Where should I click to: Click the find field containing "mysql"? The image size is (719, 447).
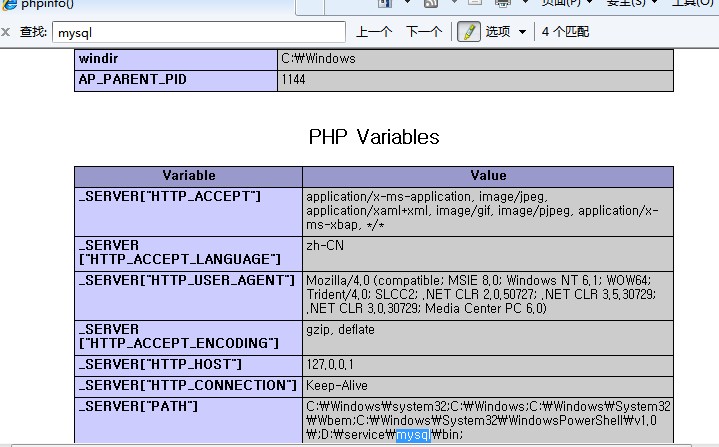(x=198, y=32)
